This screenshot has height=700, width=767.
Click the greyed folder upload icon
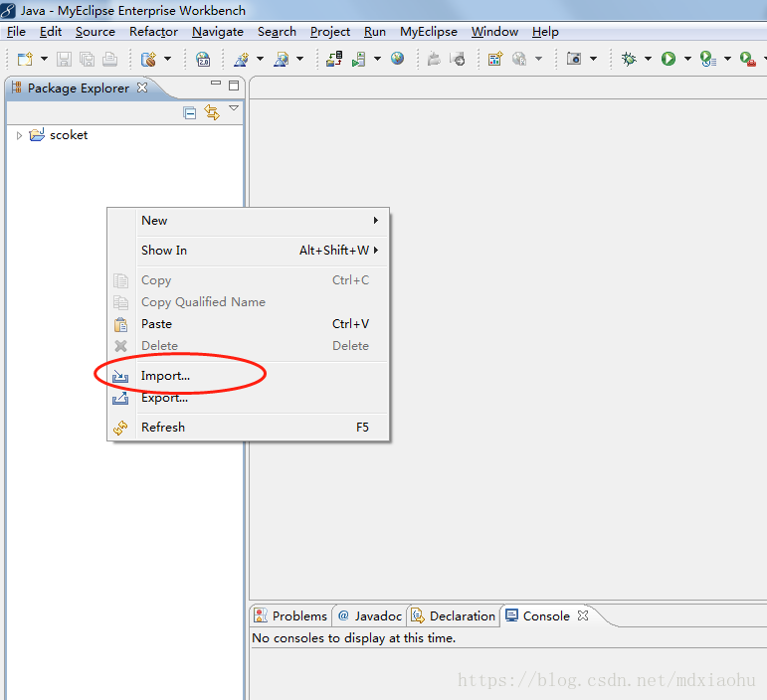click(434, 59)
